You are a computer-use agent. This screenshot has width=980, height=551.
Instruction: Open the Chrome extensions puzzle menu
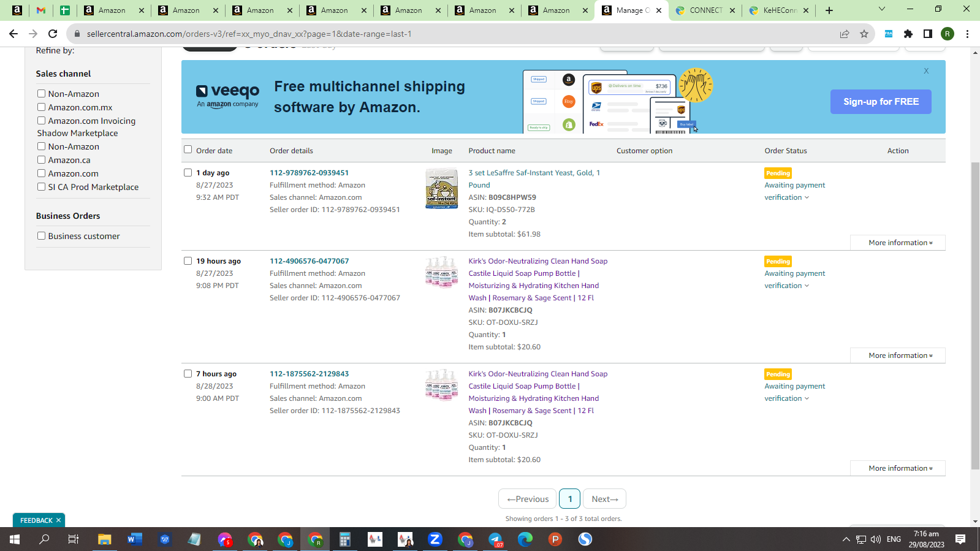pyautogui.click(x=908, y=34)
